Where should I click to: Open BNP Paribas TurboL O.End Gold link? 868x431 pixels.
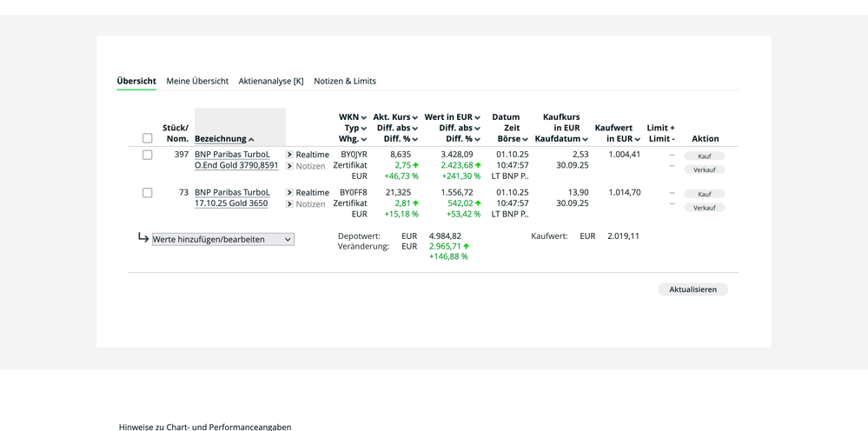pos(236,160)
